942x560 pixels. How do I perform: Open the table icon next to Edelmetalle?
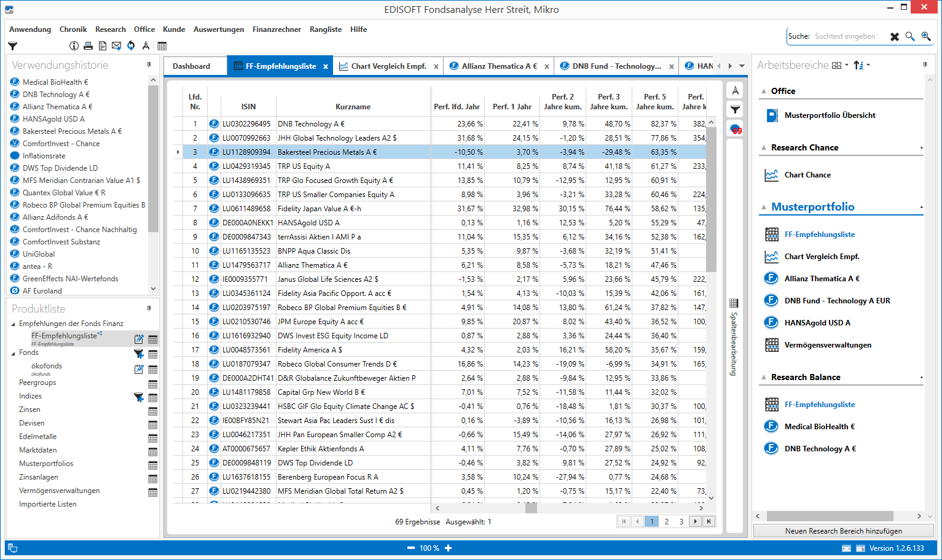153,438
